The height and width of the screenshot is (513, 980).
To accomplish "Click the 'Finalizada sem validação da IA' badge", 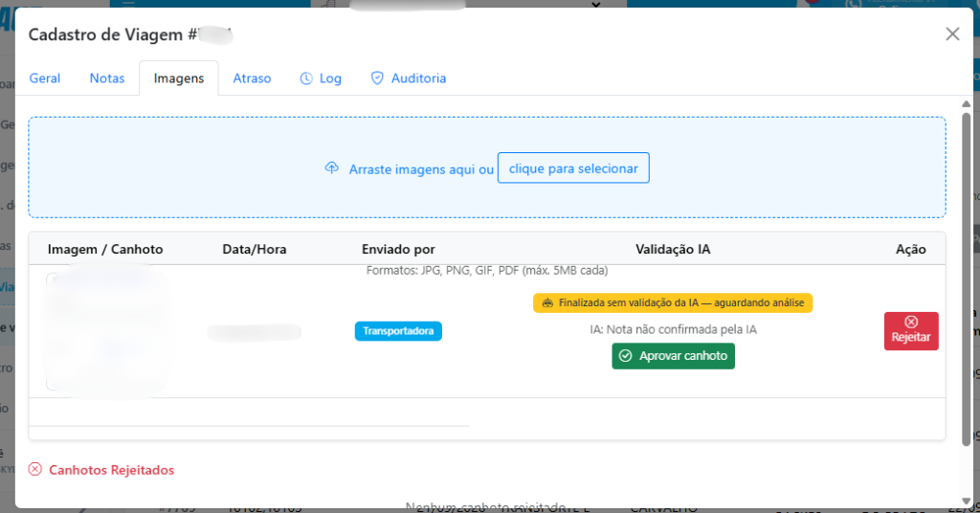I will 673,302.
